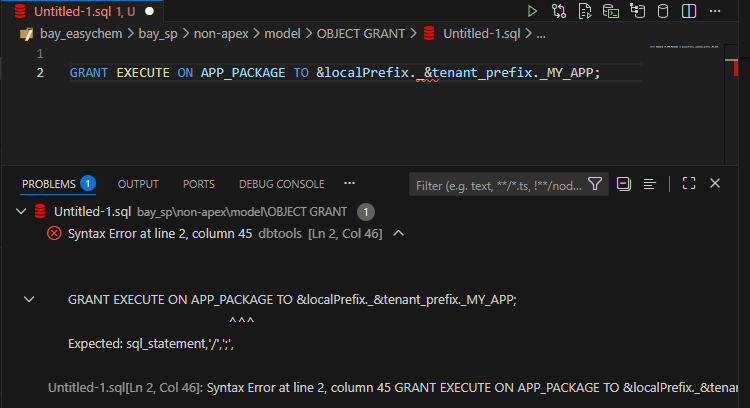The image size is (750, 408).
Task: Click the explain plan tree icon
Action: tap(637, 11)
